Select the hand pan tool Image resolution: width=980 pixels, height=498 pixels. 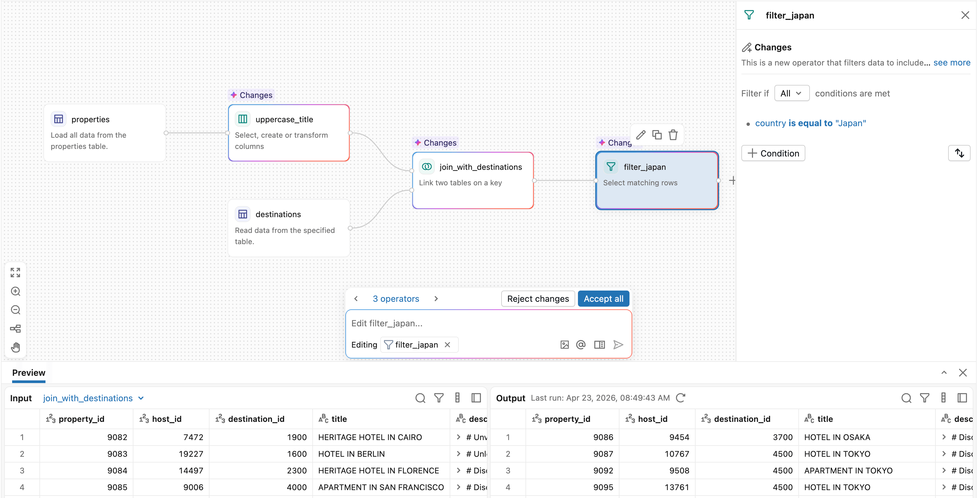point(15,347)
